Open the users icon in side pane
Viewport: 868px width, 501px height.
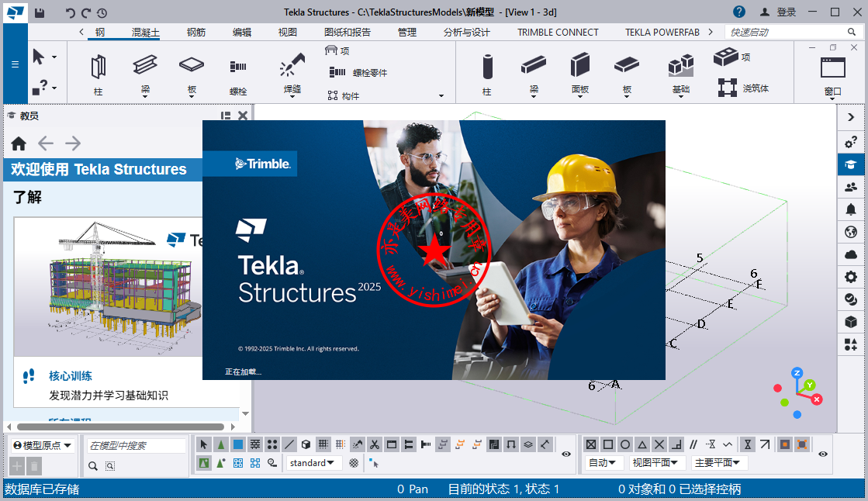click(x=851, y=187)
